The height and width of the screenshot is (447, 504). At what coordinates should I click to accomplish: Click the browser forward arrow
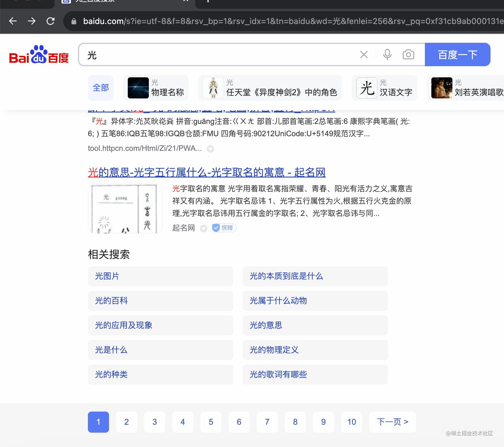(32, 21)
